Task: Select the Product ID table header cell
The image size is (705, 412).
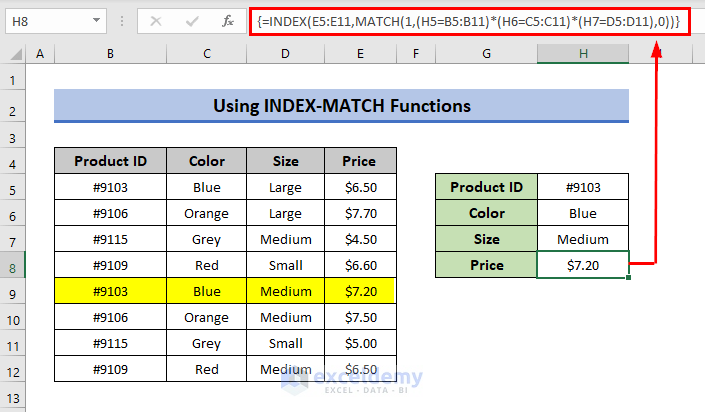Action: tap(109, 161)
